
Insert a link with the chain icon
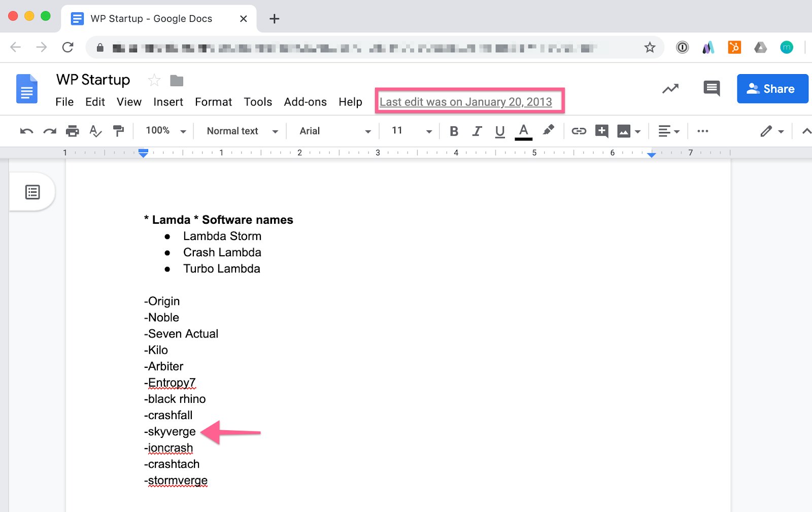tap(579, 131)
